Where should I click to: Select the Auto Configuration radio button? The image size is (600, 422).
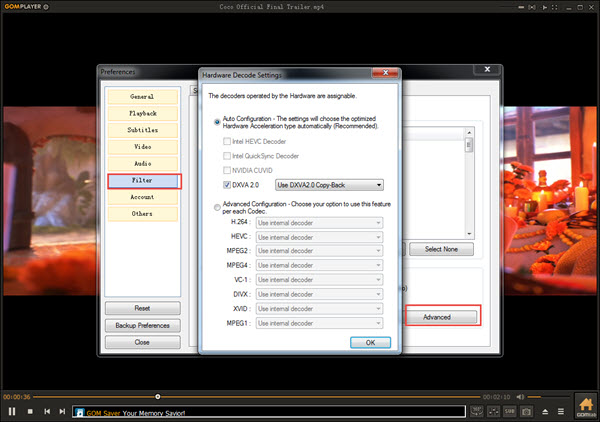point(216,121)
